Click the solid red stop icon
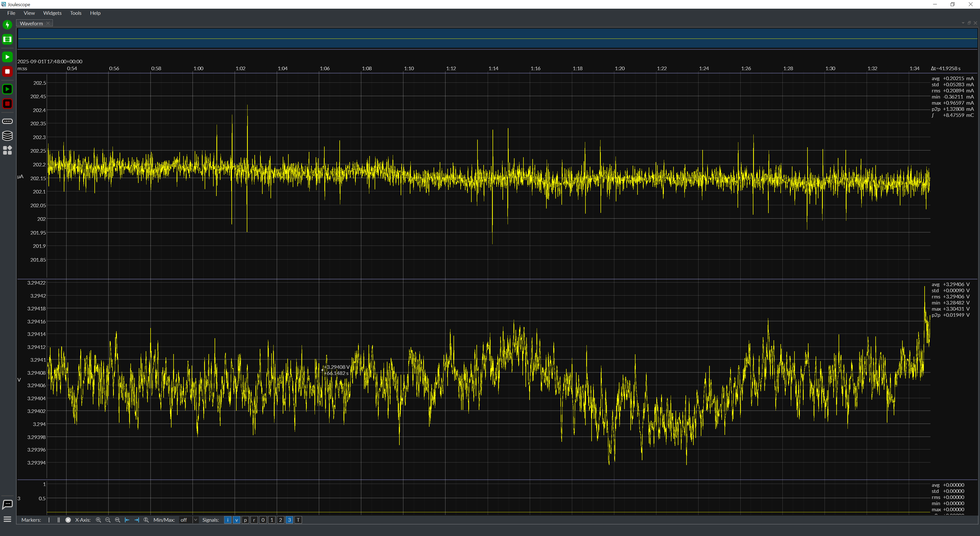This screenshot has width=980, height=536. click(7, 71)
